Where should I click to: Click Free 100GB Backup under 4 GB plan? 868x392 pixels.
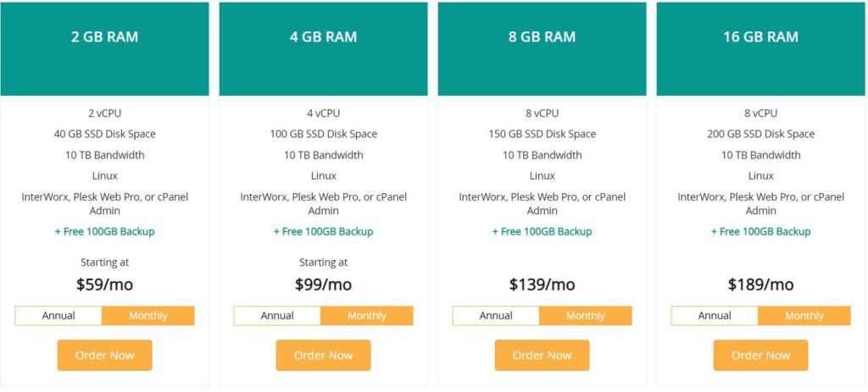coord(323,232)
